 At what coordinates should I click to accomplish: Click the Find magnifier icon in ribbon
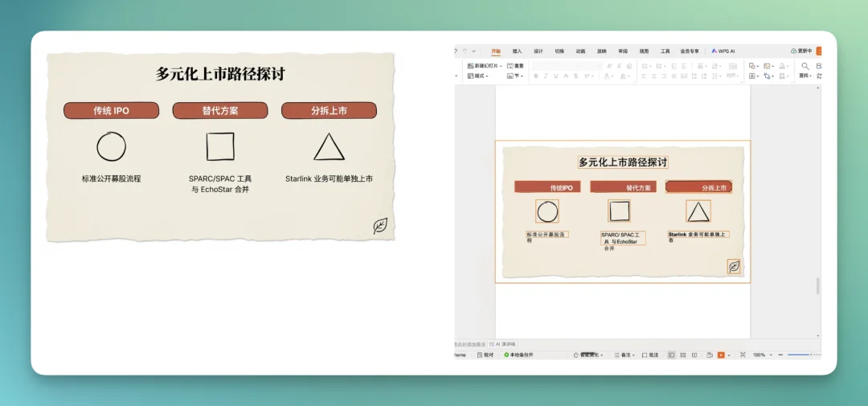pyautogui.click(x=805, y=66)
